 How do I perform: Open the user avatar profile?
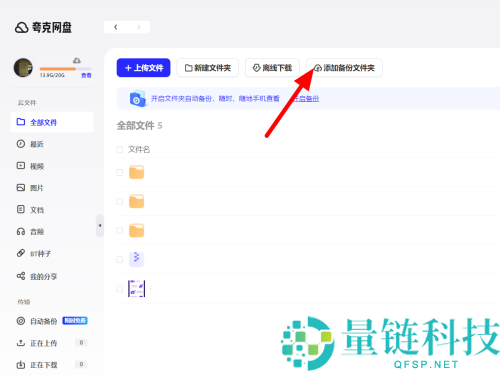(23, 68)
